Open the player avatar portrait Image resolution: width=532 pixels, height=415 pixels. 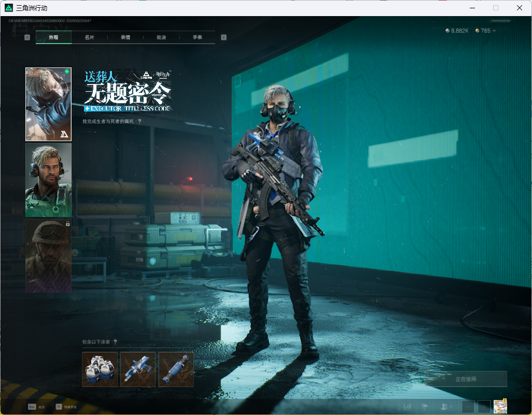coord(500,406)
